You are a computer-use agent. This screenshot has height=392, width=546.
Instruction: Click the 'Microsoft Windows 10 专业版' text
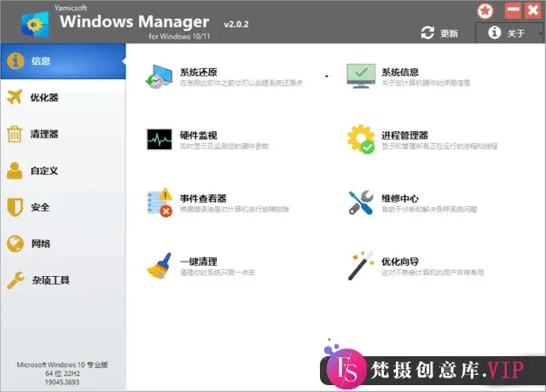click(62, 365)
